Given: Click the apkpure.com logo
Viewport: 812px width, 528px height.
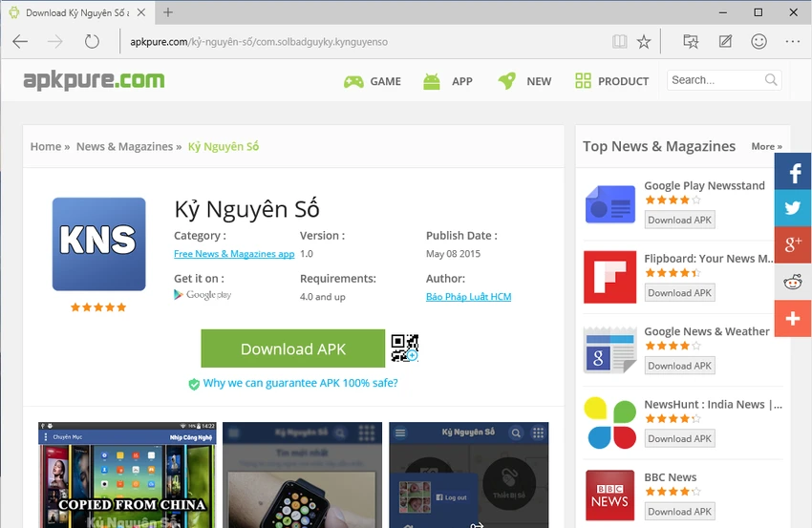Looking at the screenshot, I should (x=94, y=80).
